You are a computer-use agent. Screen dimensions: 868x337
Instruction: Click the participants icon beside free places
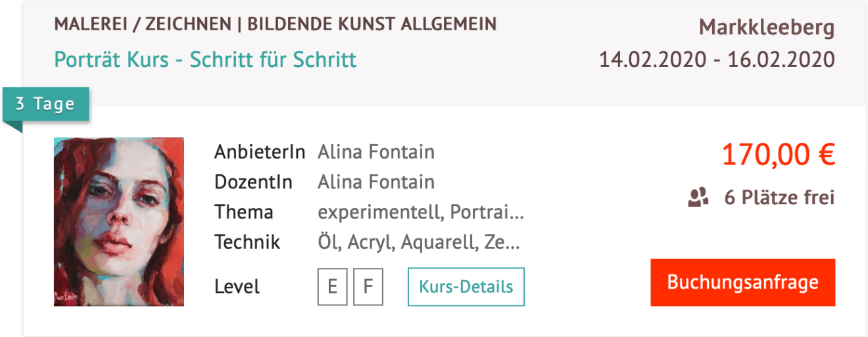pos(698,197)
